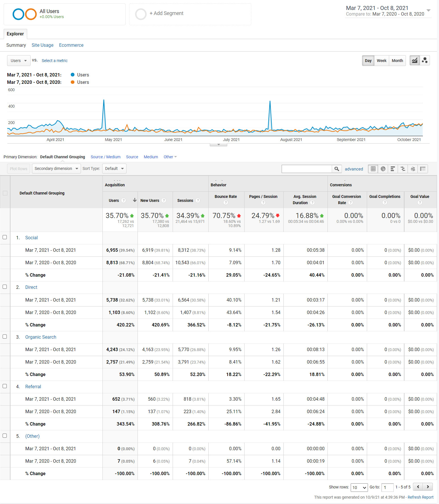439x504 pixels.
Task: Open the Secondary dimension dropdown
Action: [56, 169]
